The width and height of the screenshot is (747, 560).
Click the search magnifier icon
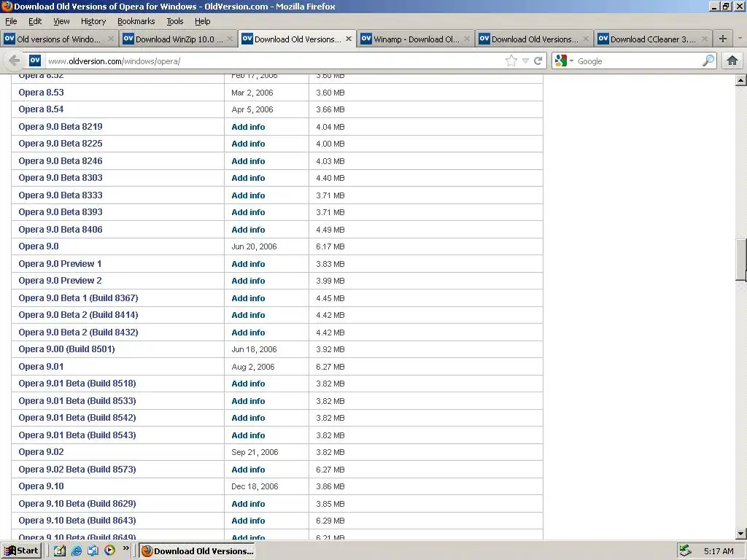708,61
